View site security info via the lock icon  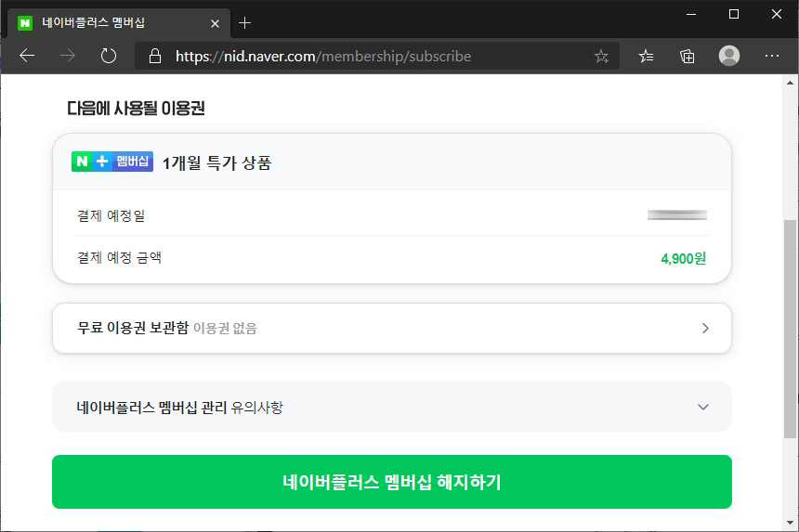[x=155, y=56]
